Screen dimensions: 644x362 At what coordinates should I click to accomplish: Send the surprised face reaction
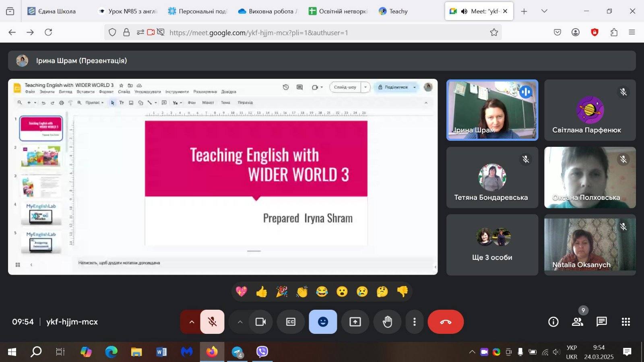point(342,291)
